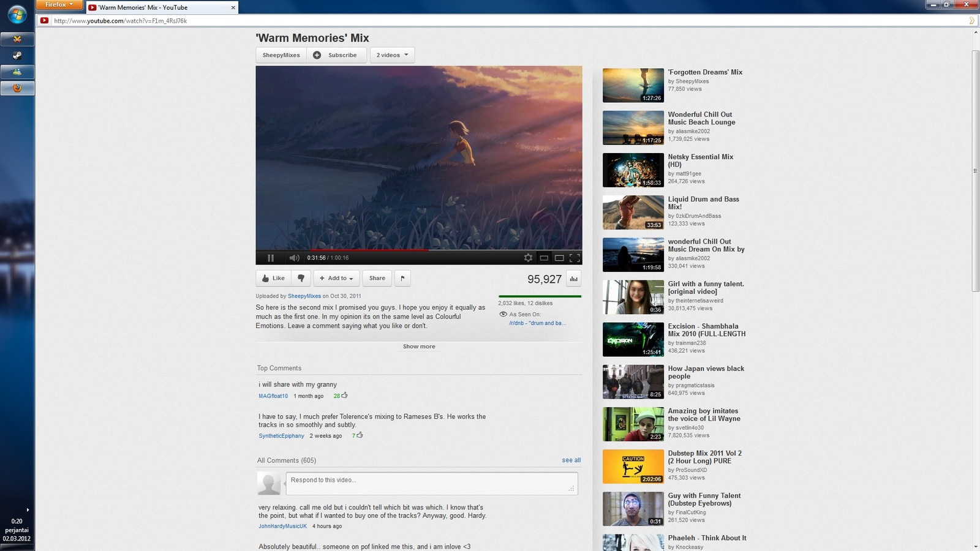Toggle large player size
This screenshot has height=551, width=980.
[559, 258]
